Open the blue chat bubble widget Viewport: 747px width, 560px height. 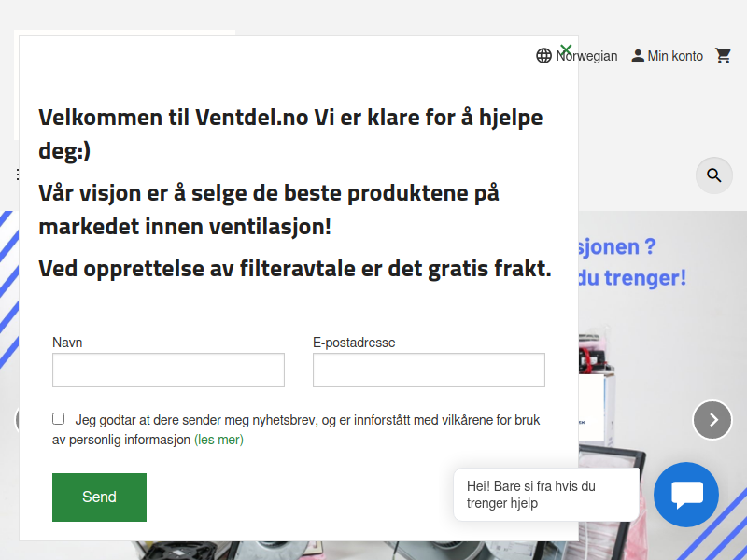[686, 495]
